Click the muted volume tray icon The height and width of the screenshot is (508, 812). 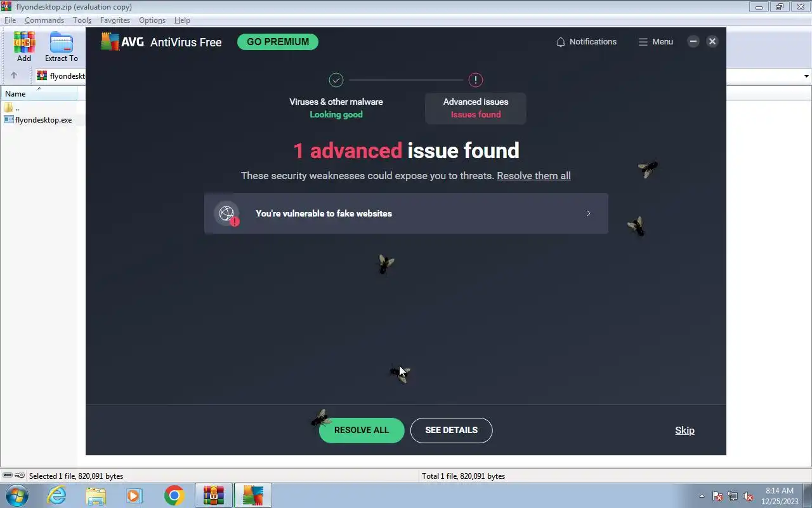coord(748,497)
